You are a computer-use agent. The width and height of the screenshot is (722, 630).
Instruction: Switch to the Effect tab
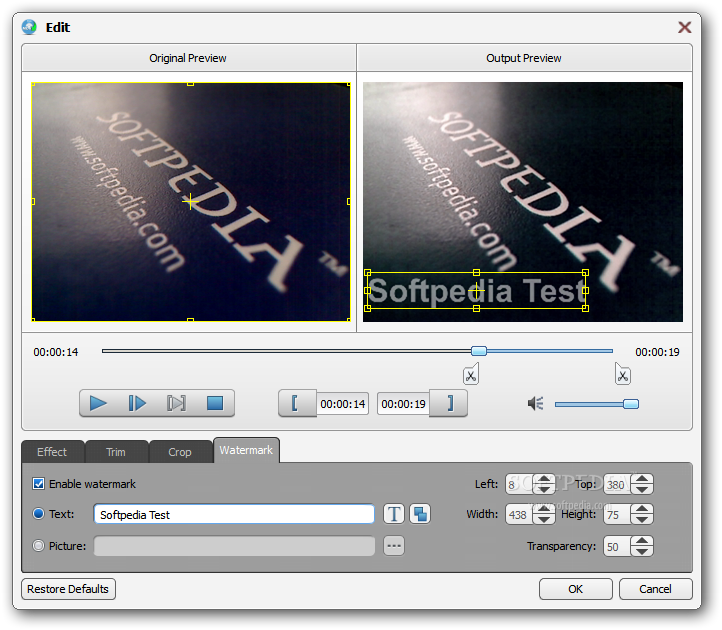pyautogui.click(x=52, y=452)
